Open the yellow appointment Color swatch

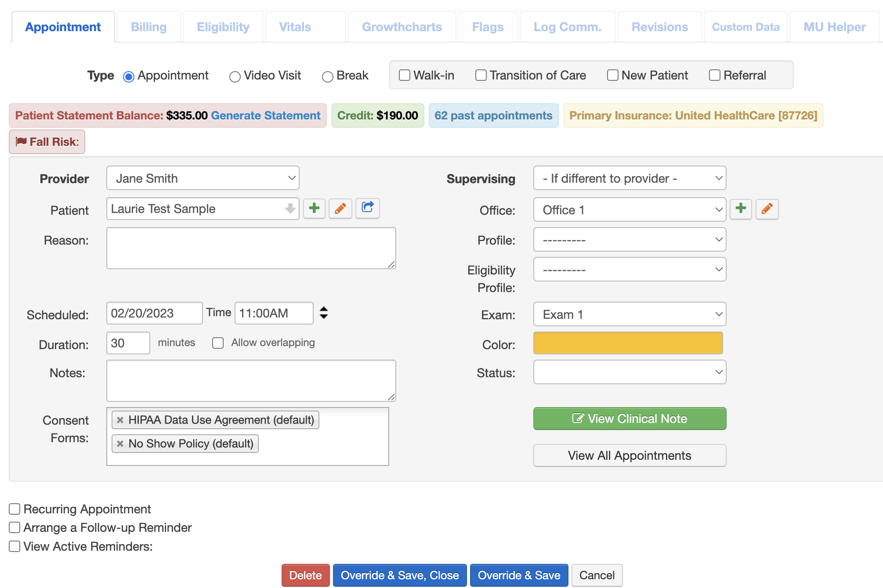coord(628,343)
